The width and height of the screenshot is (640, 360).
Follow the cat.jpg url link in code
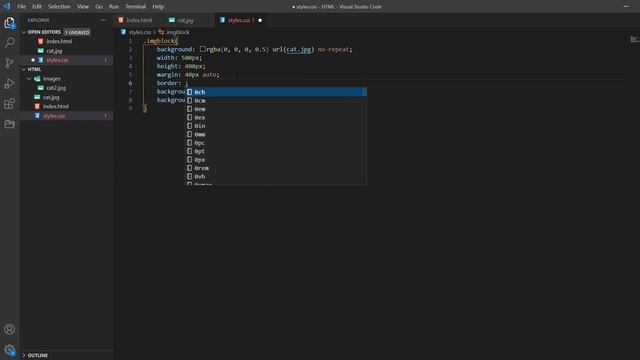(x=298, y=49)
